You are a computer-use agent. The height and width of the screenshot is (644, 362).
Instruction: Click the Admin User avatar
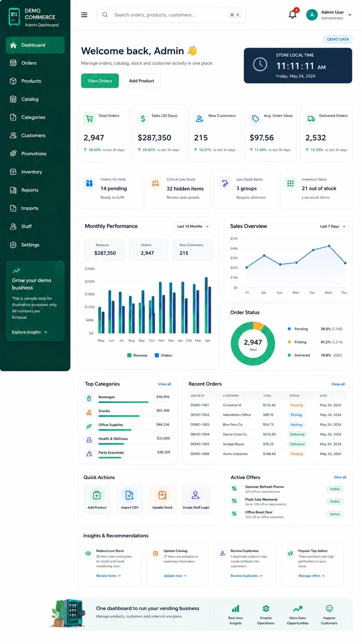click(x=312, y=15)
